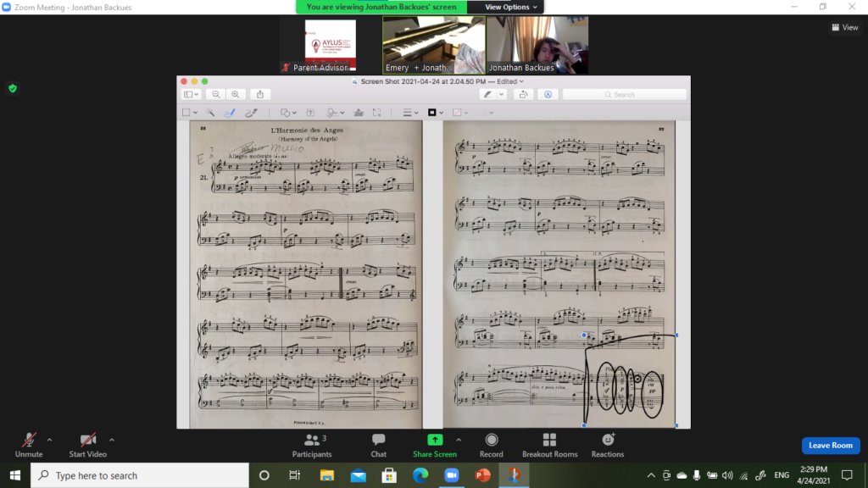Open View Options dropdown
Screen dimensions: 868x488
pyautogui.click(x=511, y=7)
